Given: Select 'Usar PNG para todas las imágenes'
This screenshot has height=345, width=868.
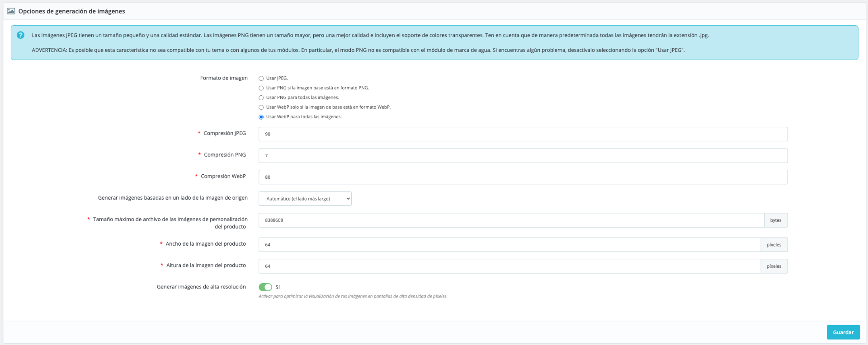Looking at the screenshot, I should click(261, 98).
